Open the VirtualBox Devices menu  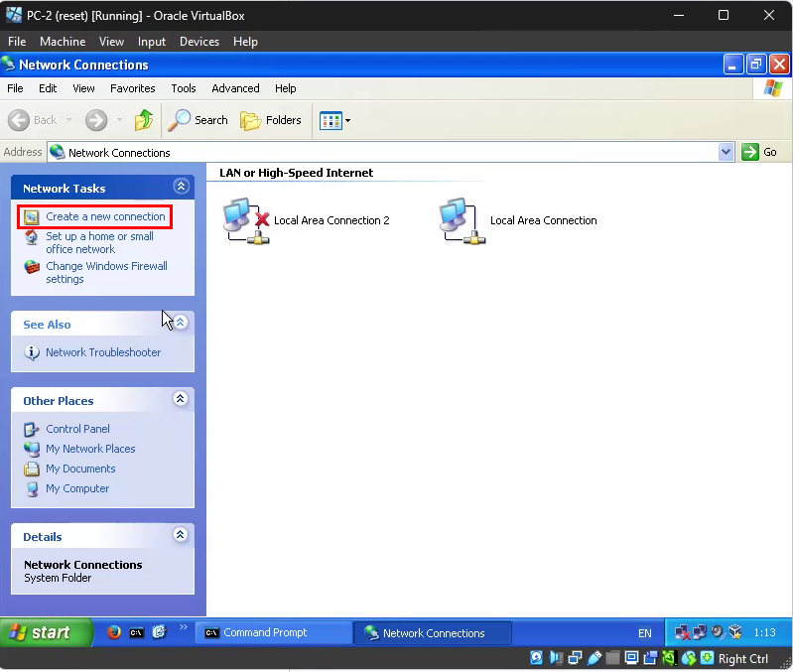pos(199,42)
